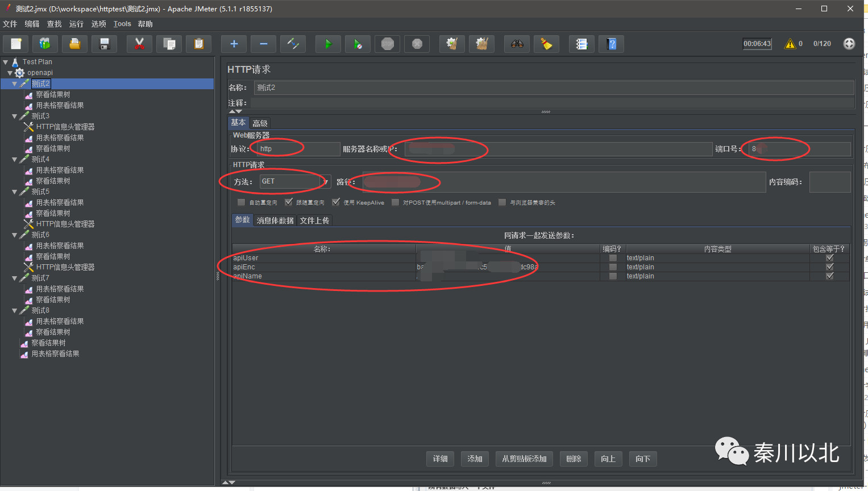
Task: Open the 运行 menu
Action: coord(76,24)
